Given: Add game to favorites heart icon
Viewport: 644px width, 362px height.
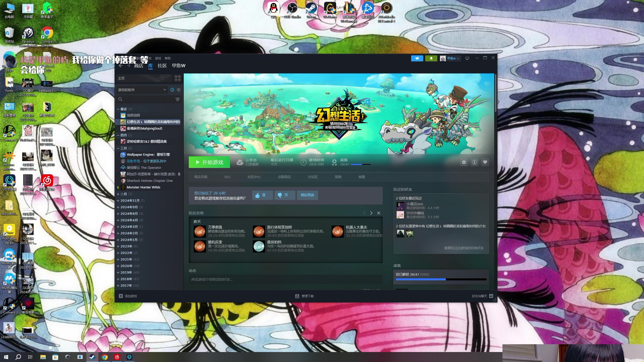Looking at the screenshot, I should (x=485, y=162).
